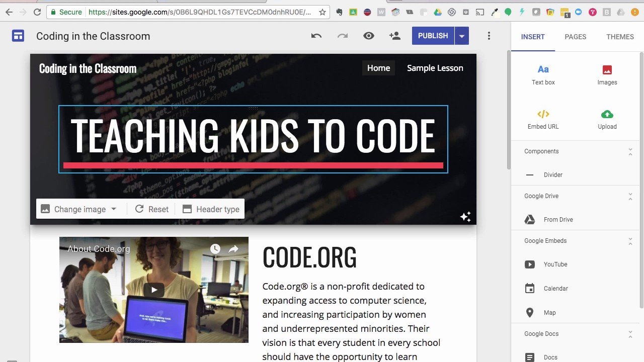
Task: Select the CODE.ORG heading text
Action: click(x=309, y=257)
